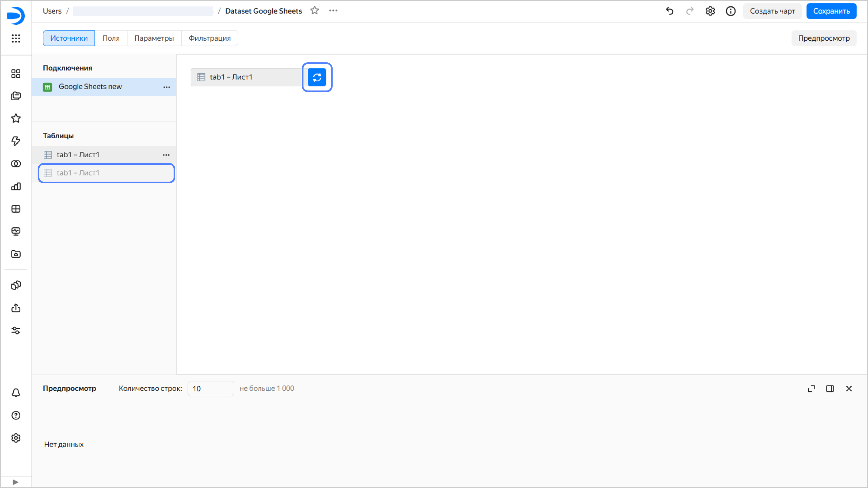Select the Google Sheets new connection

click(90, 87)
